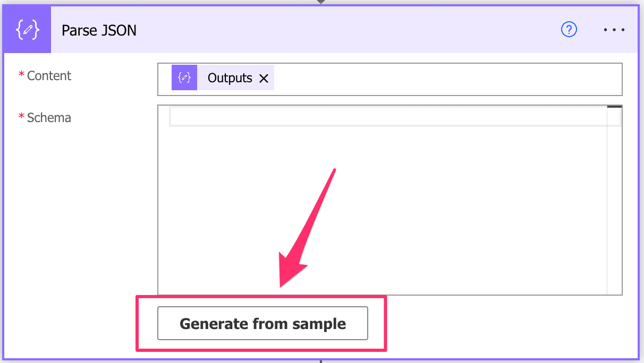Screen dimensions: 644x363
Task: Remove the Outputs token with the X
Action: 264,78
